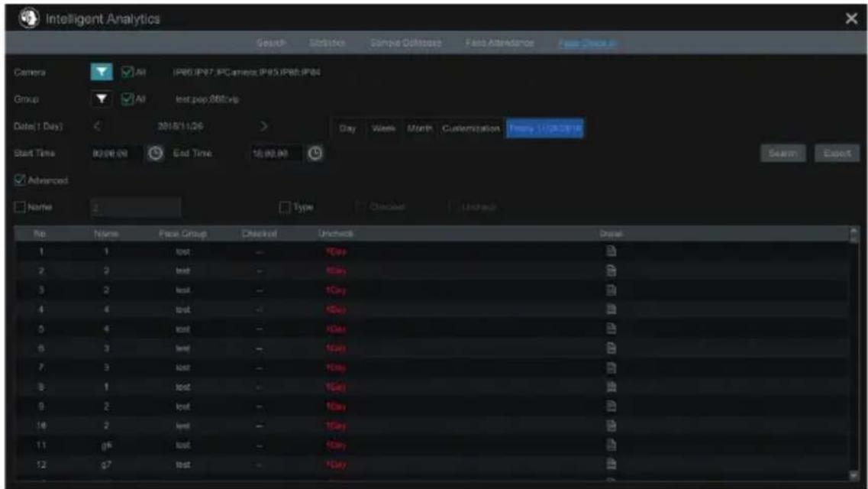The image size is (868, 489).
Task: View detail document for row No. 4
Action: [611, 309]
